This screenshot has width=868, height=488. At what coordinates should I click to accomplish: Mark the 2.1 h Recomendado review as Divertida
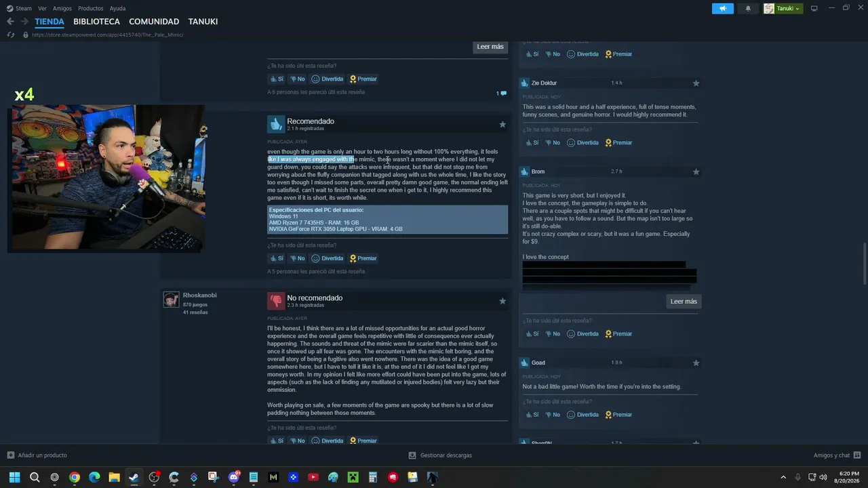tap(328, 258)
